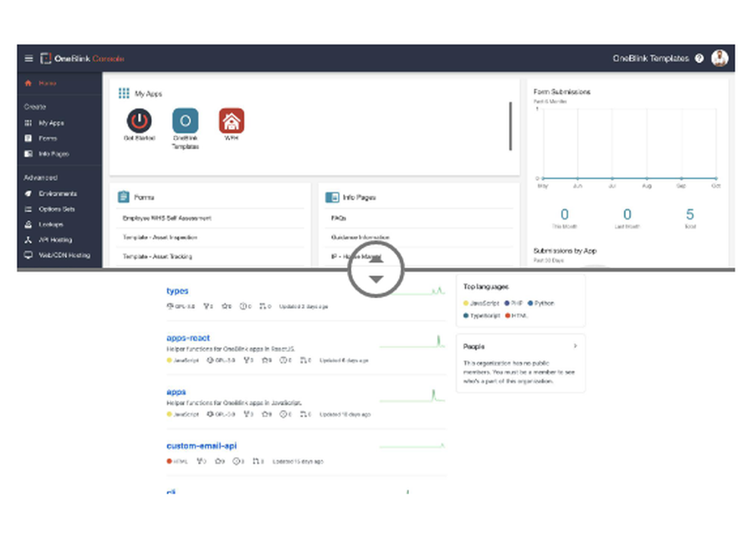Click the My Apps panel scrollbar

pos(510,126)
